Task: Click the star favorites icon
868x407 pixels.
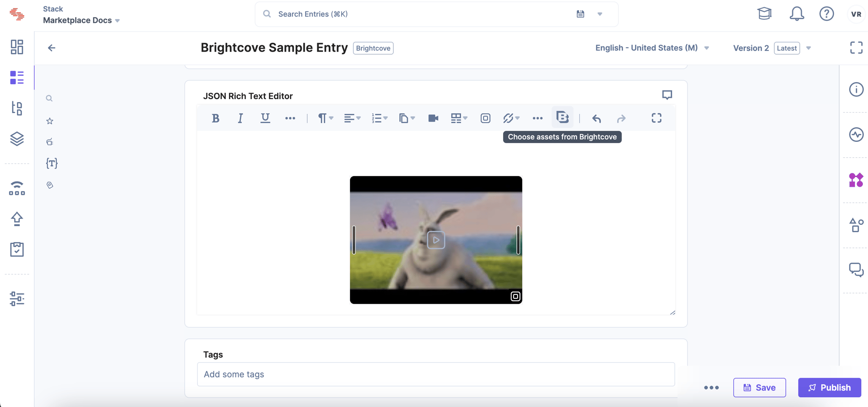Action: (50, 121)
